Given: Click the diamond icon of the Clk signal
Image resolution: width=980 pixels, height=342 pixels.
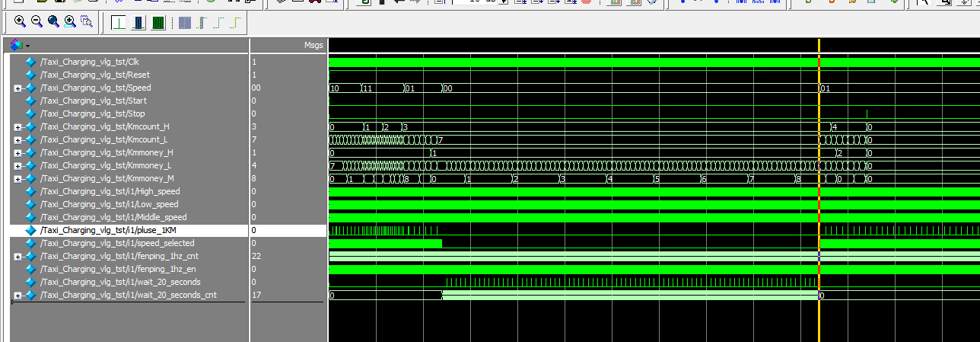Looking at the screenshot, I should pos(30,62).
